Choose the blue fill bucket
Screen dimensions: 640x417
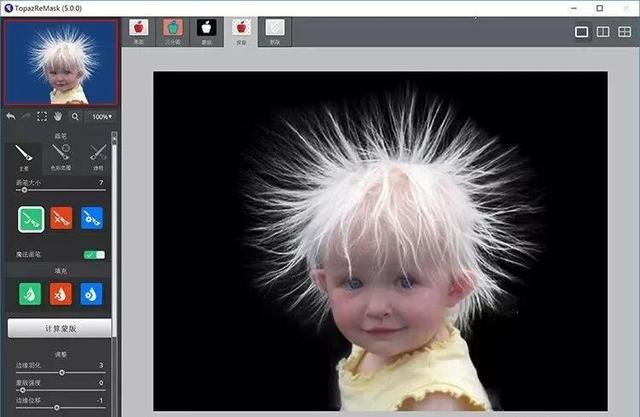click(92, 294)
